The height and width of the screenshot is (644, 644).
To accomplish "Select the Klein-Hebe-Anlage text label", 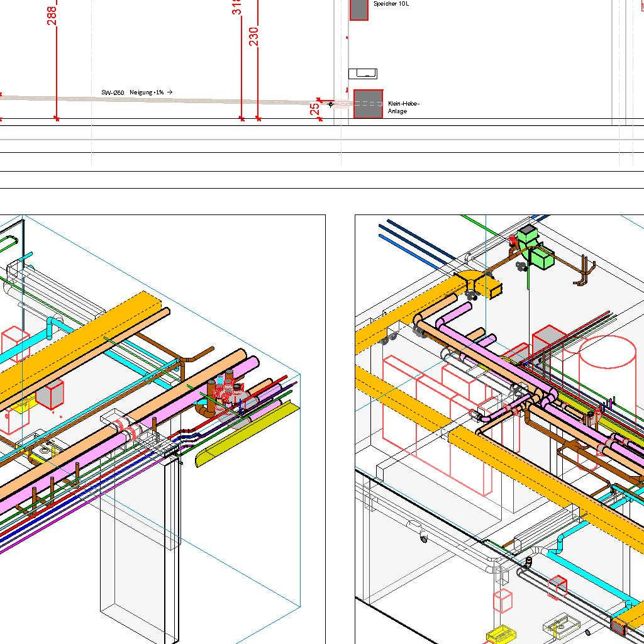I will 403,108.
